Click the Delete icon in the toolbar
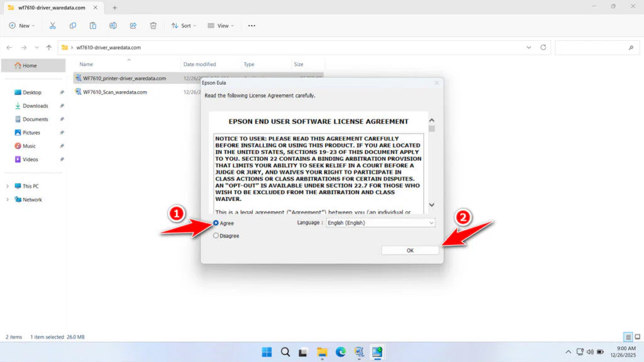The image size is (644, 362). (153, 25)
